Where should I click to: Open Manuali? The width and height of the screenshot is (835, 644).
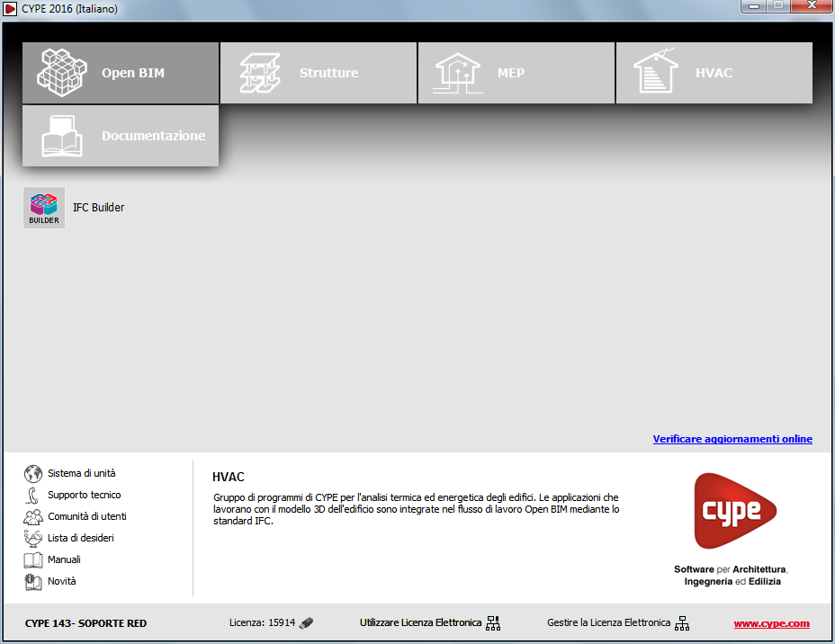(x=64, y=559)
